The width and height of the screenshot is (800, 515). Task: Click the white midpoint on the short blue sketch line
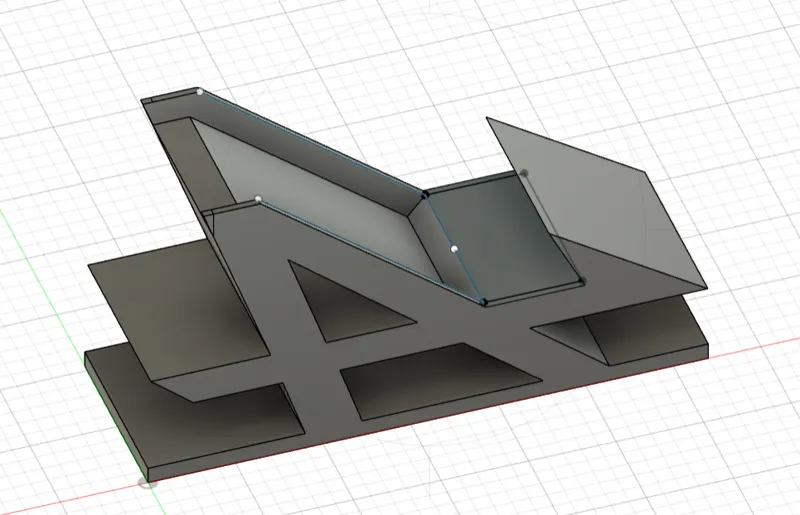(454, 249)
